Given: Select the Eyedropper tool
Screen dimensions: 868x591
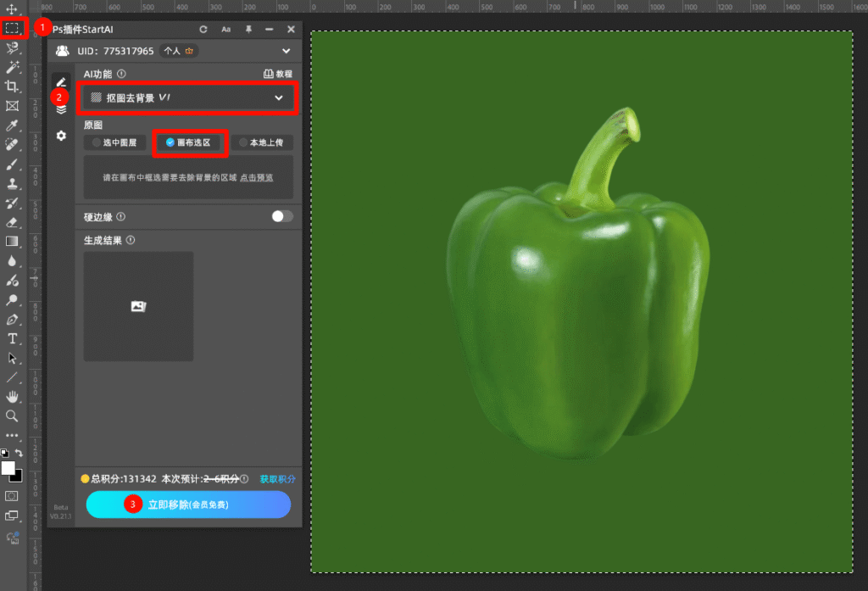Looking at the screenshot, I should [x=12, y=125].
